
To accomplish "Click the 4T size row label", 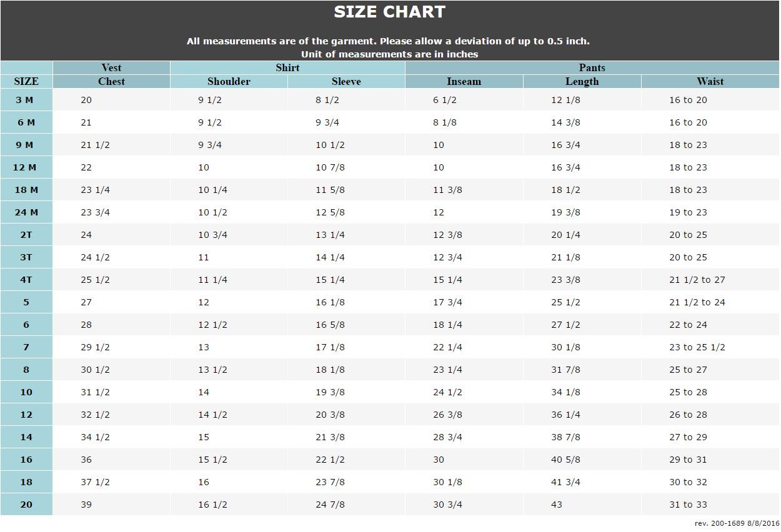I will coord(26,280).
